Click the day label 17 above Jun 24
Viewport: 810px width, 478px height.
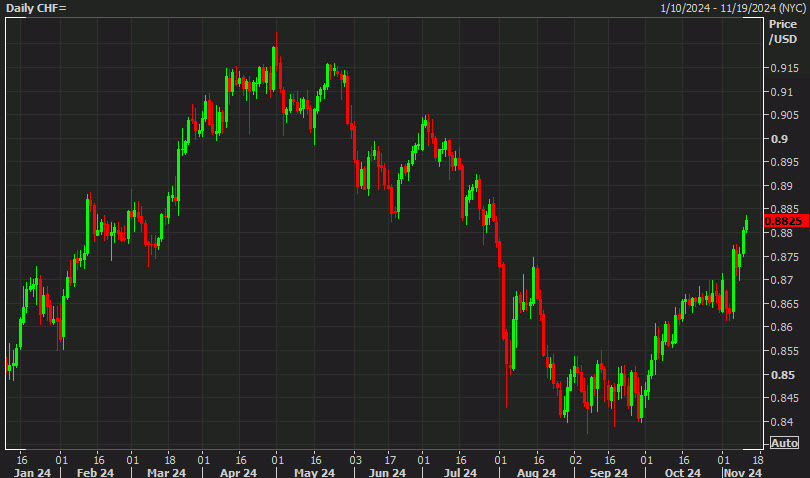coord(391,460)
